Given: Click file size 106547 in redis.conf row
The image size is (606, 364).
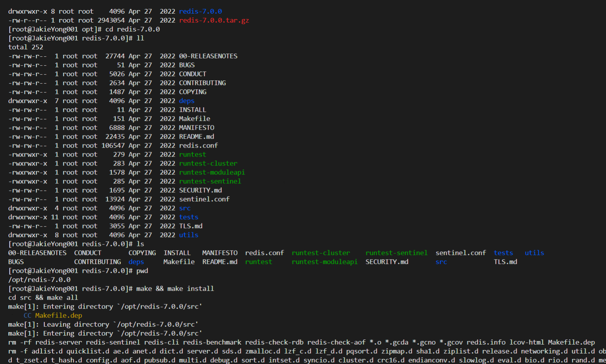Looking at the screenshot, I should coord(113,145).
